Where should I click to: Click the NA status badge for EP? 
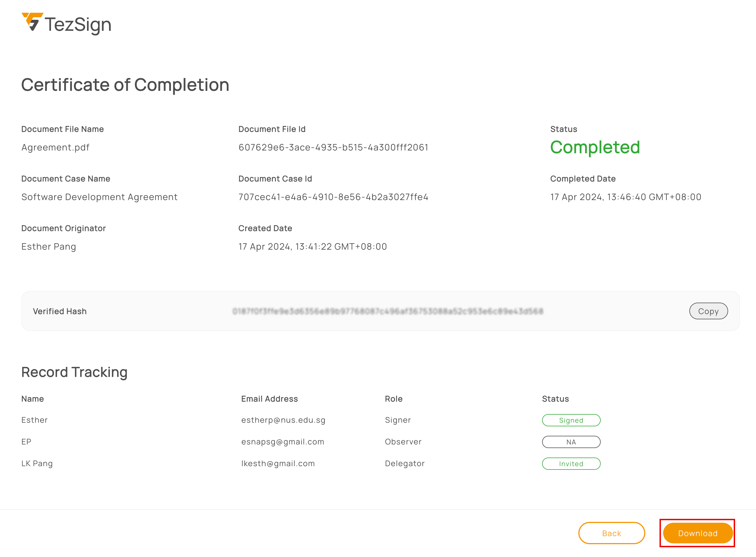point(571,442)
